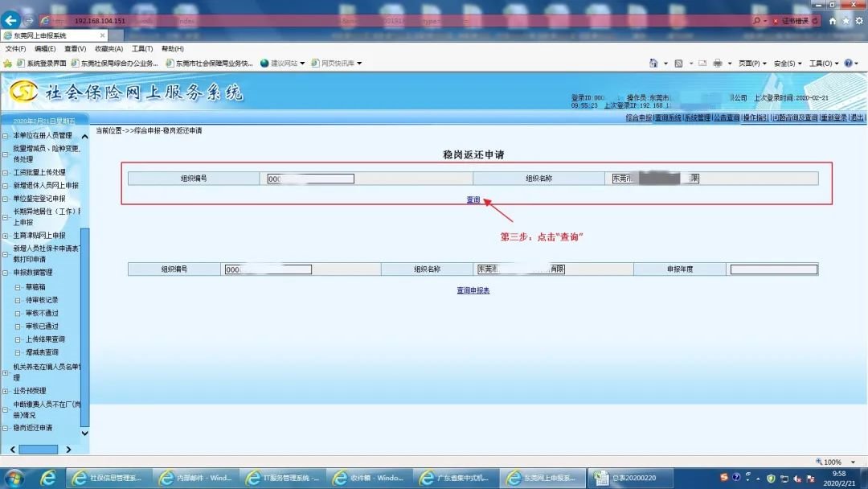Click the pinned Internet Explorer taskbar icon
This screenshot has height=489, width=868.
click(48, 478)
